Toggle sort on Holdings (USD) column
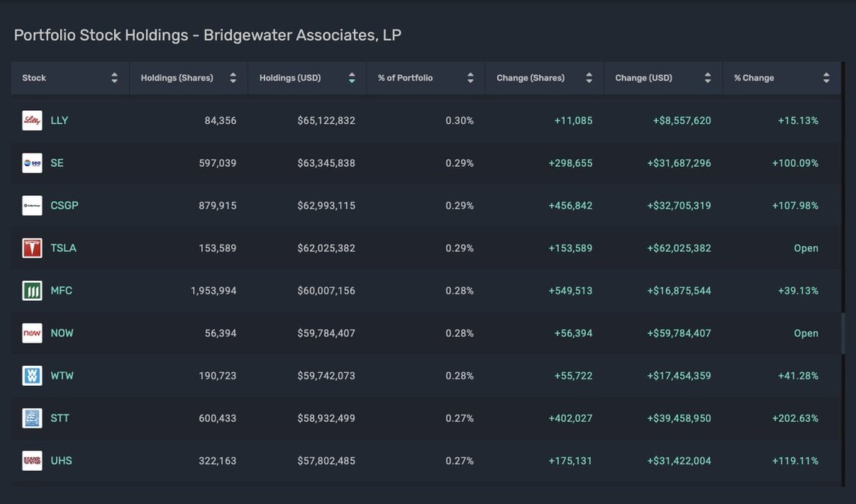The image size is (856, 504). (352, 78)
